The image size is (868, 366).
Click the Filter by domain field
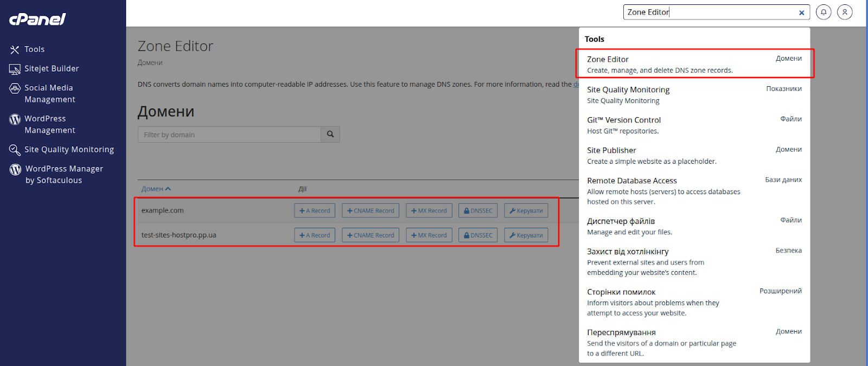tap(229, 134)
